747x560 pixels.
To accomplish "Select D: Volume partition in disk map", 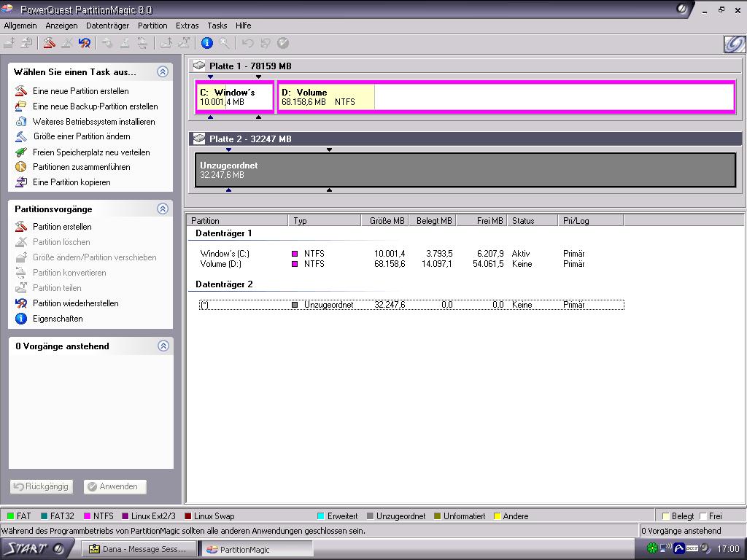I will click(x=506, y=97).
